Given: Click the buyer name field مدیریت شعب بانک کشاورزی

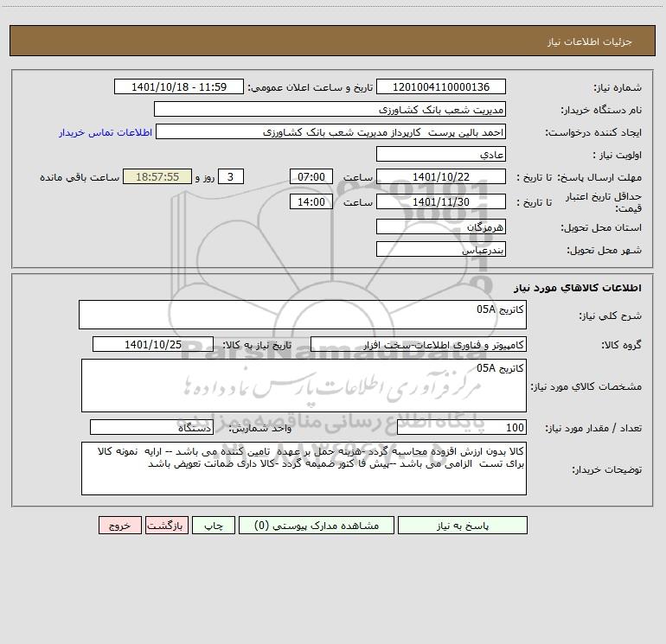Looking at the screenshot, I should point(330,110).
